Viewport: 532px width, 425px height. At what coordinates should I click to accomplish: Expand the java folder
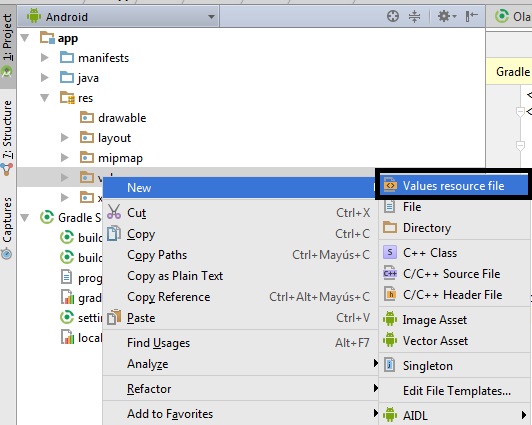(44, 78)
